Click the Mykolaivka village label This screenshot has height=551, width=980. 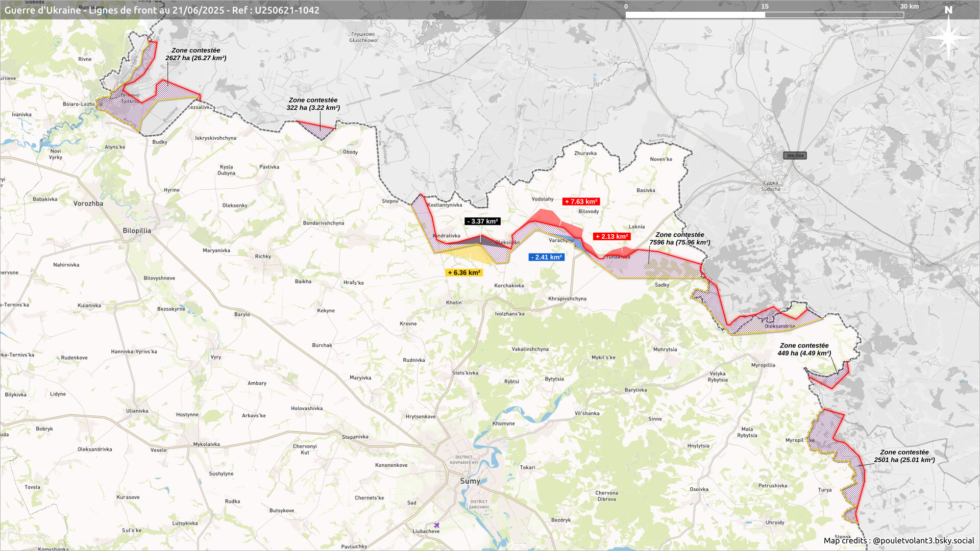pyautogui.click(x=206, y=444)
